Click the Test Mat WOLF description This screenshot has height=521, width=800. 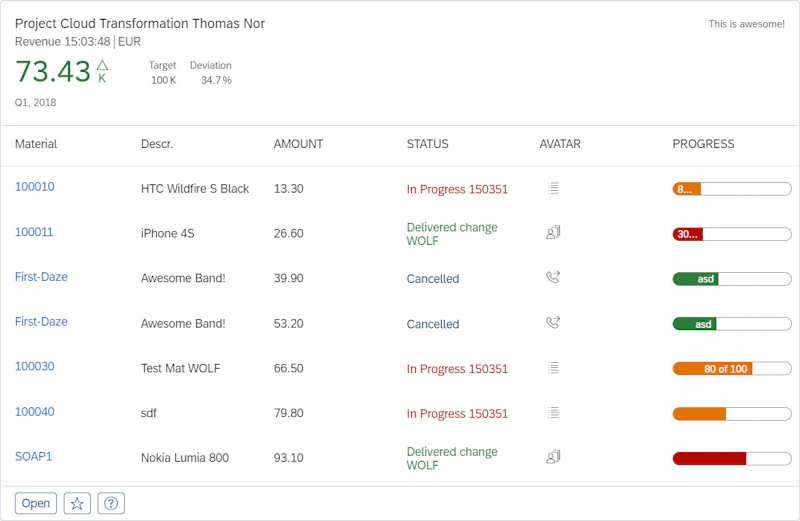coord(181,368)
